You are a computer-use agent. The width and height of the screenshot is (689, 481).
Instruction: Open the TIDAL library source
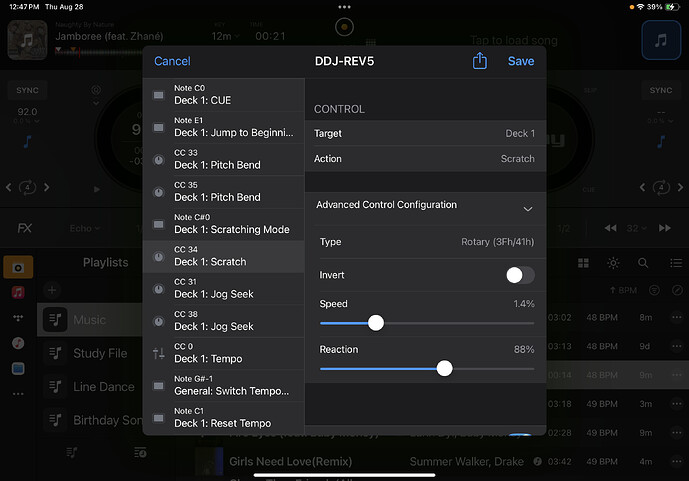[x=18, y=318]
